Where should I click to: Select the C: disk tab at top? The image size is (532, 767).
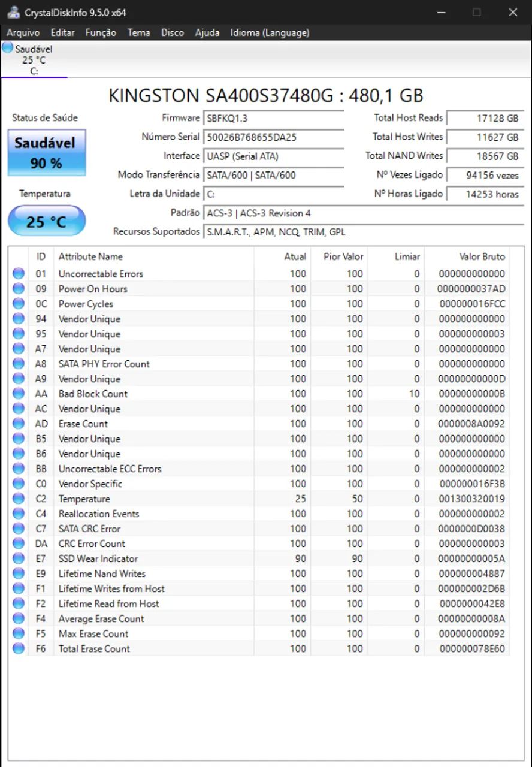[x=34, y=60]
